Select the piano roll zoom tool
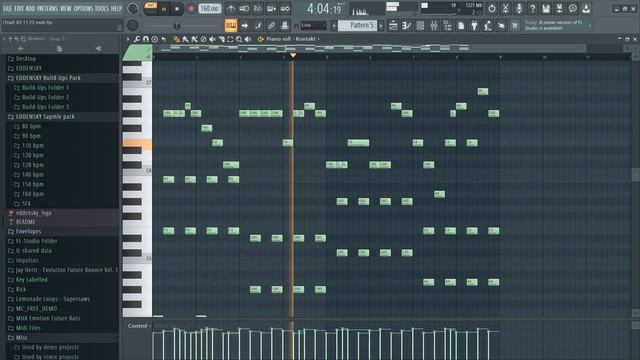 239,39
